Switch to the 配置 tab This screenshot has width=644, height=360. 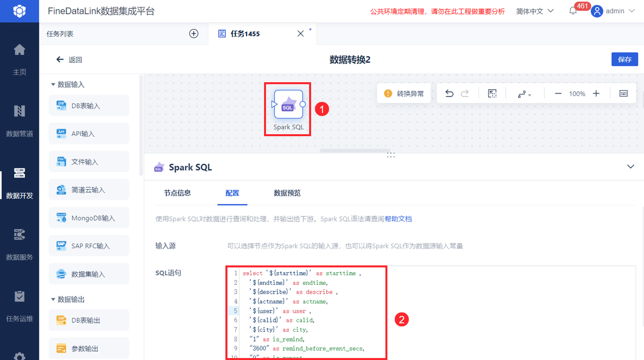click(x=232, y=193)
